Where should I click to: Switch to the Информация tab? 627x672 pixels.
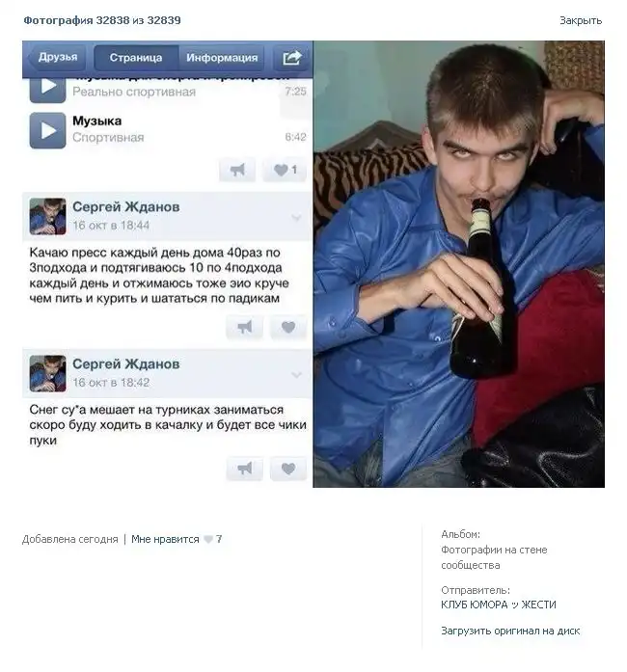[x=222, y=58]
